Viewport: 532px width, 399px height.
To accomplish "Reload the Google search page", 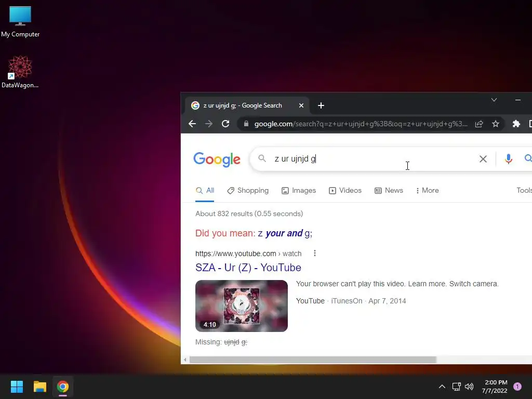I will [x=225, y=124].
